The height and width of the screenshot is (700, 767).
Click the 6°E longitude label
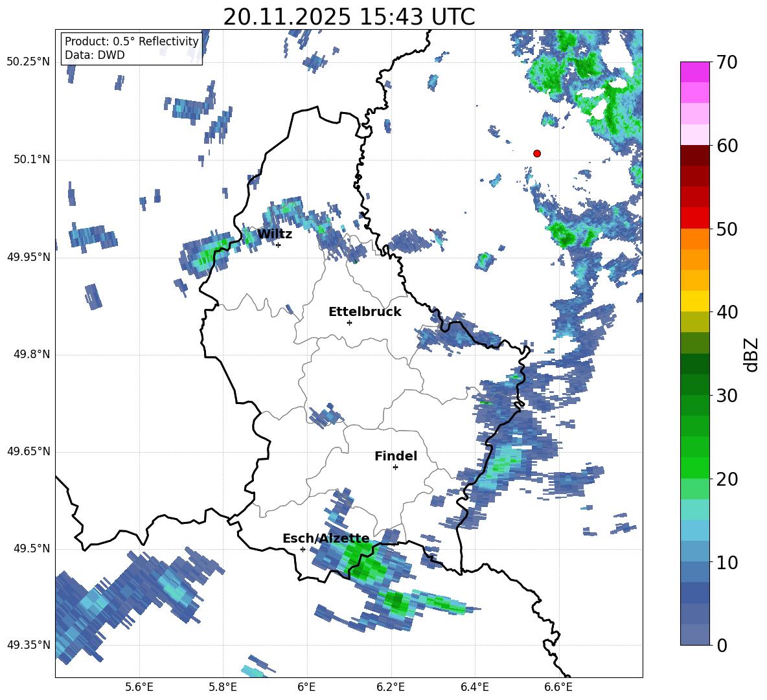(306, 687)
